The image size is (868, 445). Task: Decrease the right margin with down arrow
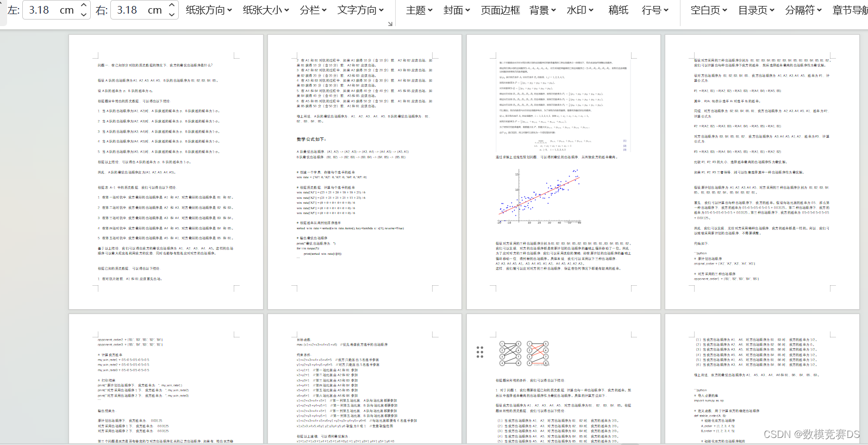(172, 15)
